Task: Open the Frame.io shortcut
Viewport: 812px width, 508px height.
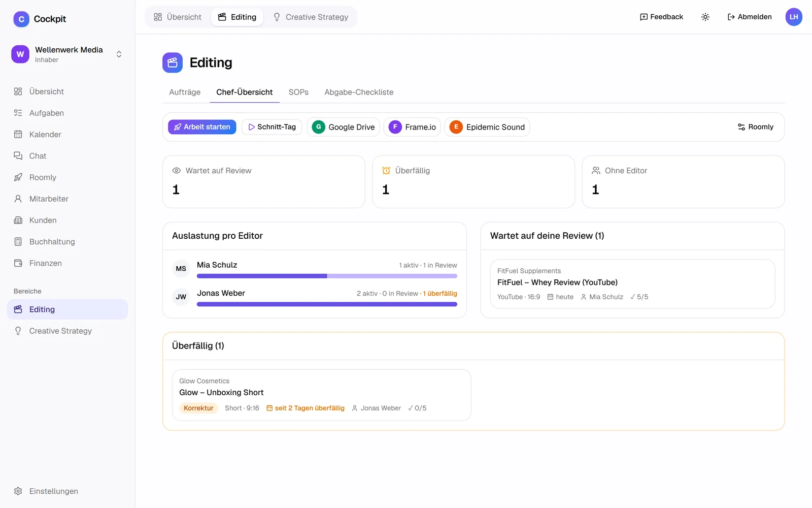Action: coord(412,127)
